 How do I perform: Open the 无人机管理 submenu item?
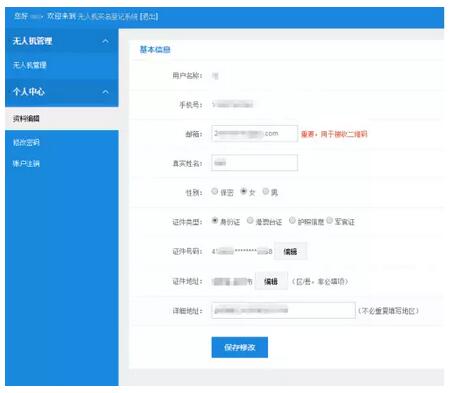click(x=29, y=65)
